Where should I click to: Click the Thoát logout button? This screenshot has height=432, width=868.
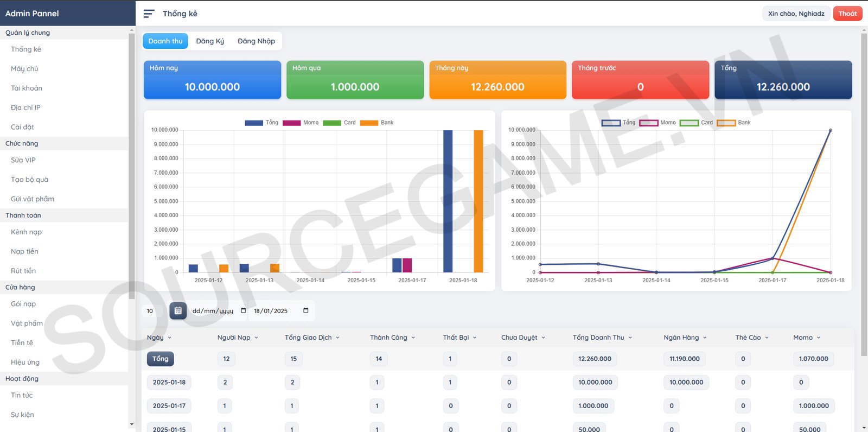pyautogui.click(x=847, y=14)
